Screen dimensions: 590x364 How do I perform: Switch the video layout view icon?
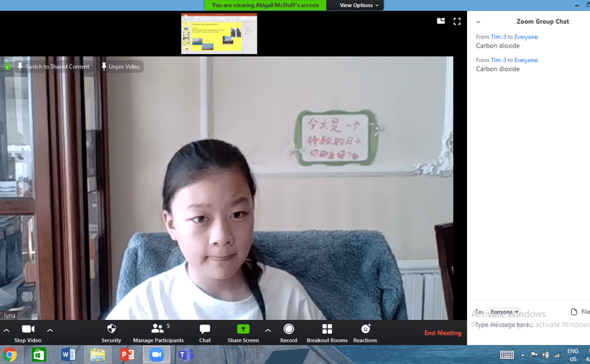click(441, 22)
